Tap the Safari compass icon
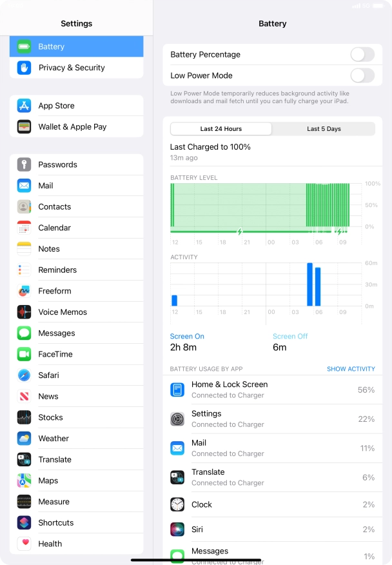392x565 pixels. tap(24, 375)
